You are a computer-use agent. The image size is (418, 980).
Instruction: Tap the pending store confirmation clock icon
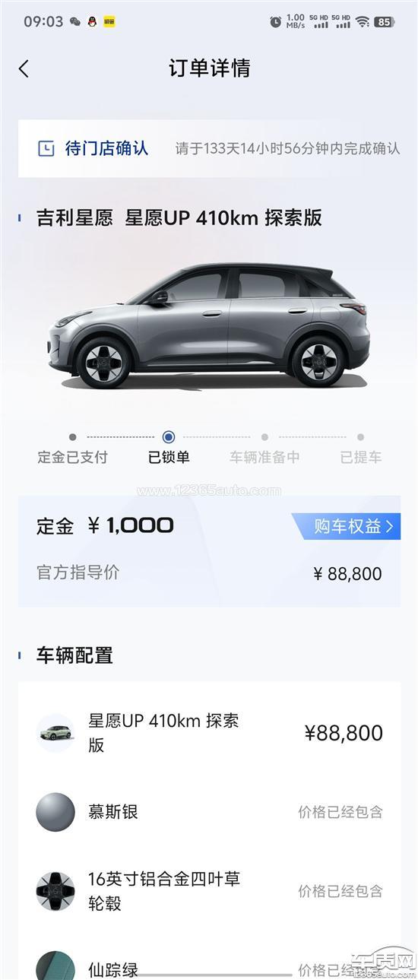click(46, 148)
